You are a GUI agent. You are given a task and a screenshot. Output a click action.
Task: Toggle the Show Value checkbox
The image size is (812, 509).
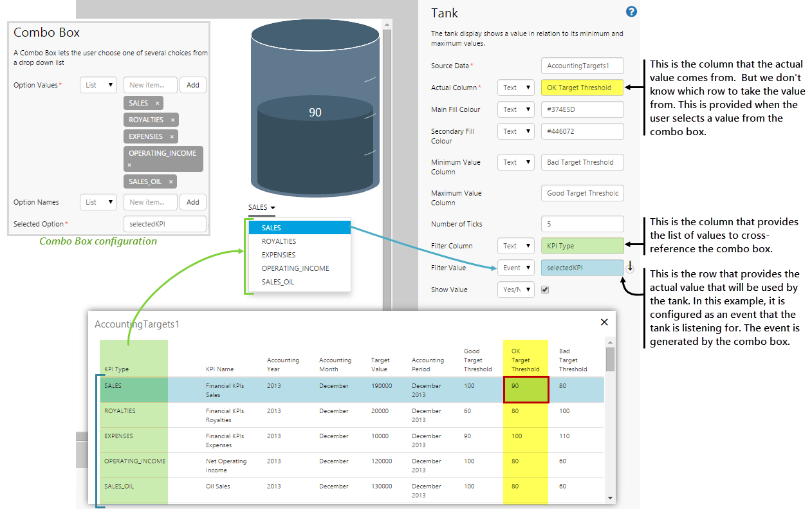[x=545, y=290]
